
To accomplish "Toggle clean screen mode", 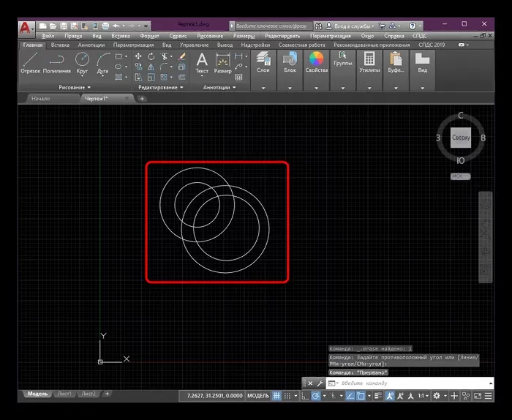I will [x=478, y=396].
